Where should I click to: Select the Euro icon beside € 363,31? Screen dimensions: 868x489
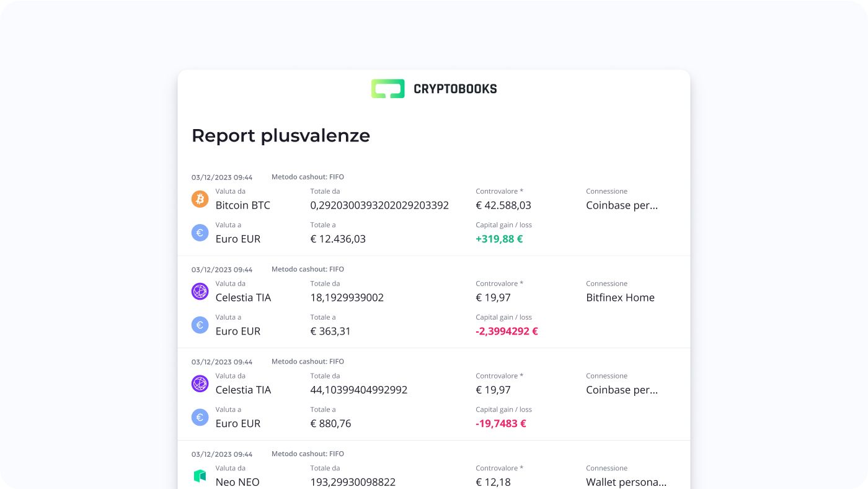200,325
